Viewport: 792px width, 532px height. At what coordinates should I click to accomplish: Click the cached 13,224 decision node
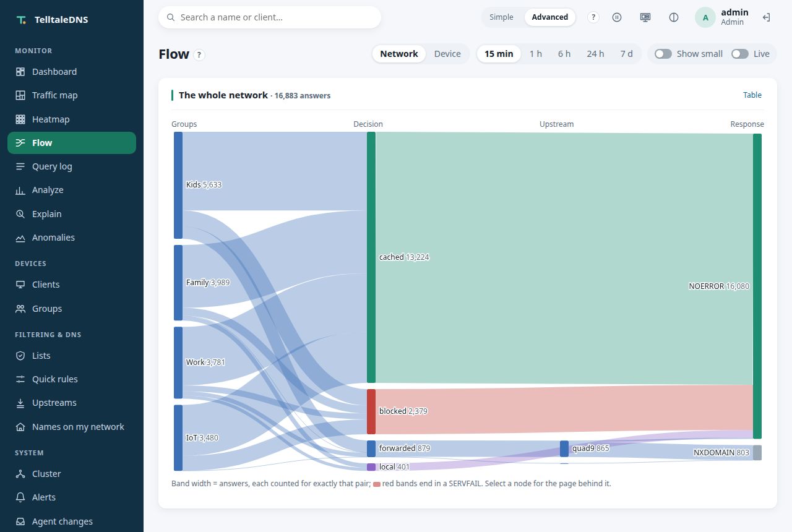[371, 257]
